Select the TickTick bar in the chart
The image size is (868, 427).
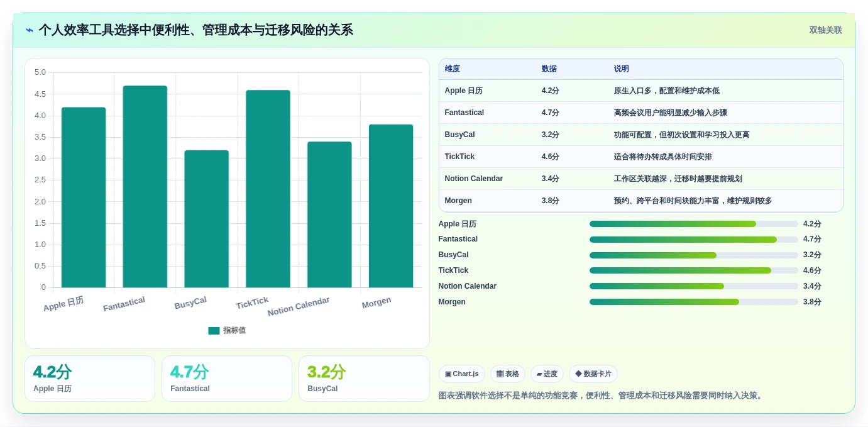coord(268,189)
